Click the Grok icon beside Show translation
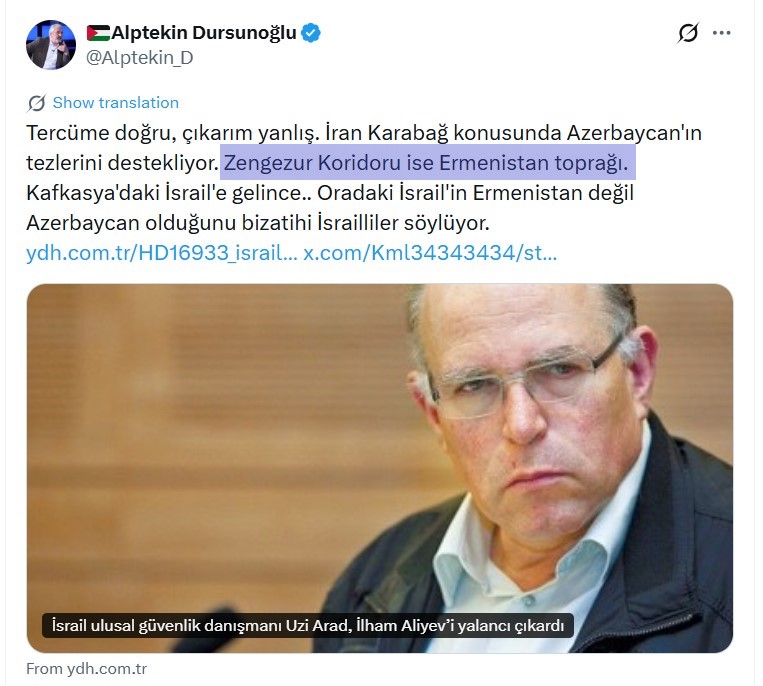The width and height of the screenshot is (763, 686). click(x=37, y=103)
